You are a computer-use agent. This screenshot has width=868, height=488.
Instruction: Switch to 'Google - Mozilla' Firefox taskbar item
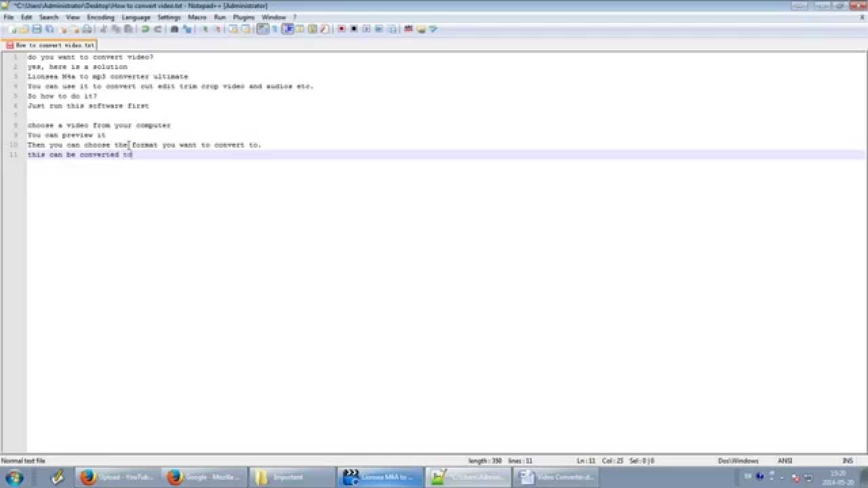tap(205, 477)
